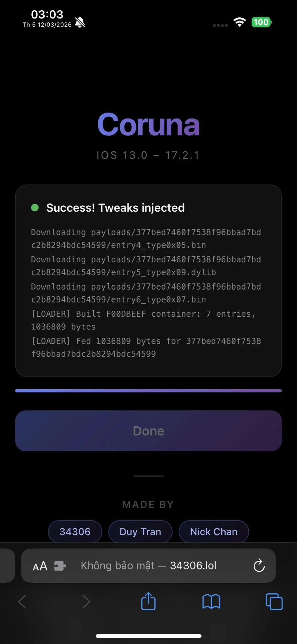
Task: Go forward with the right chevron
Action: point(86,602)
